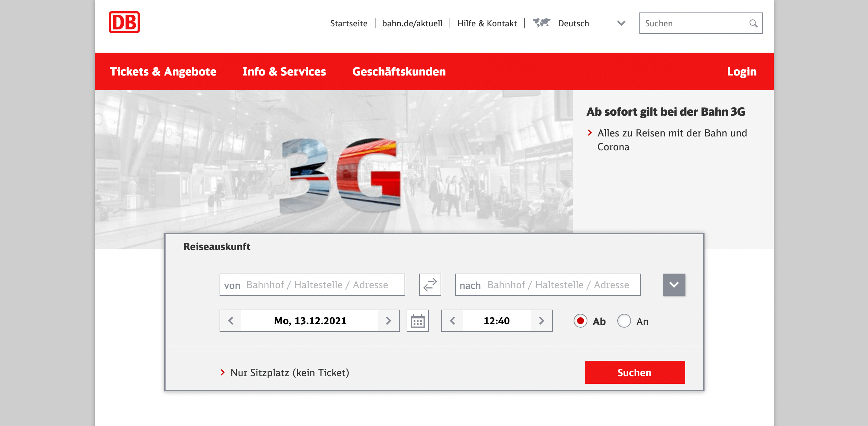Click the DB logo
This screenshot has height=426, width=868.
click(124, 22)
